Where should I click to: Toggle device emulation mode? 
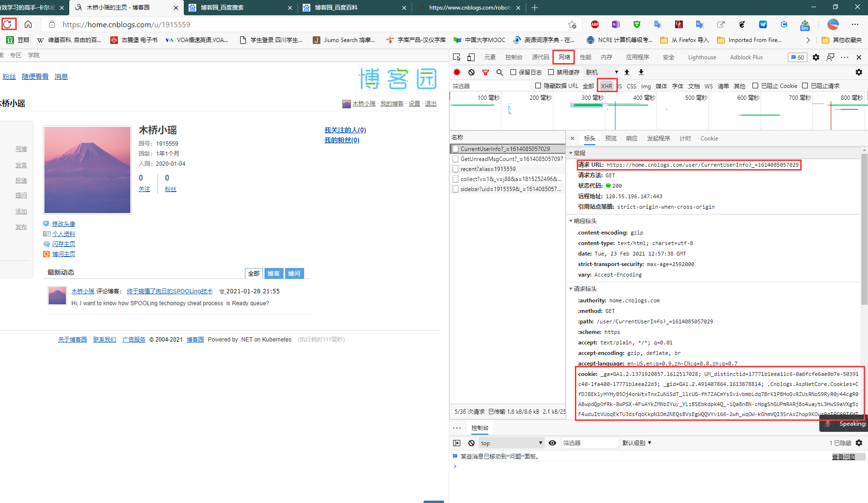point(471,57)
